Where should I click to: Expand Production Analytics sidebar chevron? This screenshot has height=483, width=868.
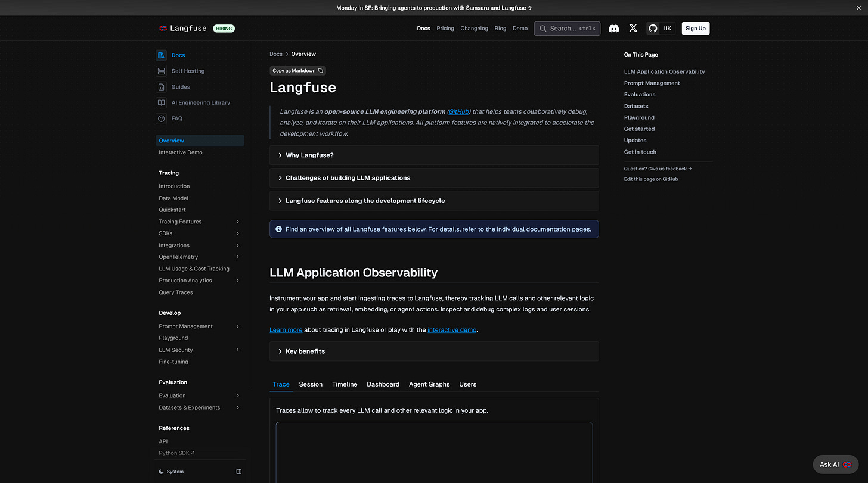coord(238,281)
